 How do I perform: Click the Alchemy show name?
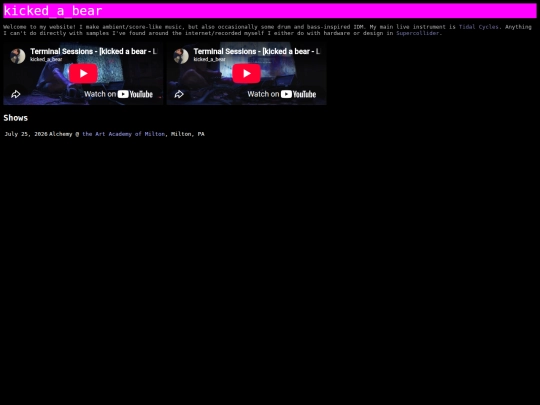coord(61,134)
